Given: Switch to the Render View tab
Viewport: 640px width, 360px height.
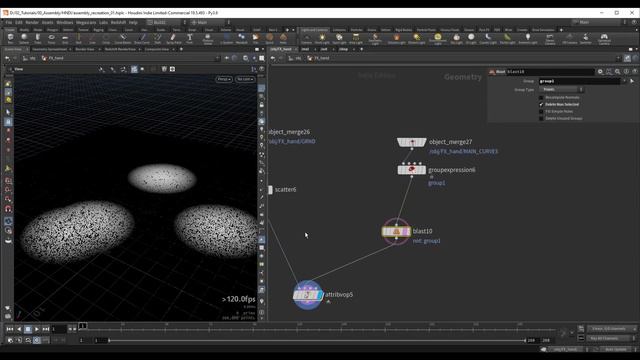Looking at the screenshot, I should [84, 49].
